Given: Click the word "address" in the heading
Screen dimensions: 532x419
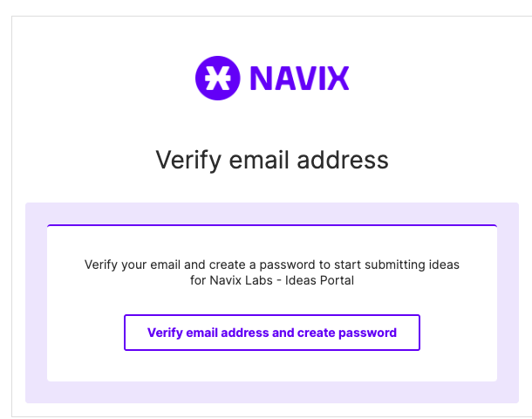Looking at the screenshot, I should click(343, 160).
